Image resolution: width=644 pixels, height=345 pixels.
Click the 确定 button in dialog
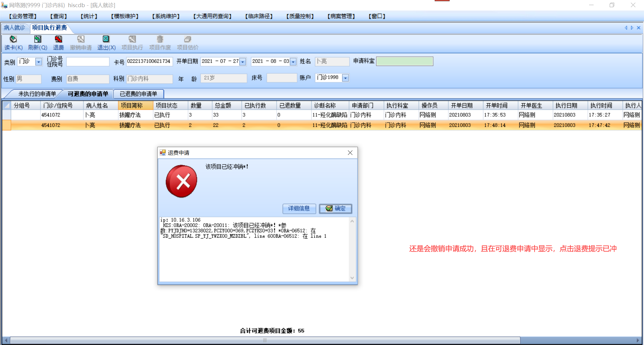pos(335,208)
